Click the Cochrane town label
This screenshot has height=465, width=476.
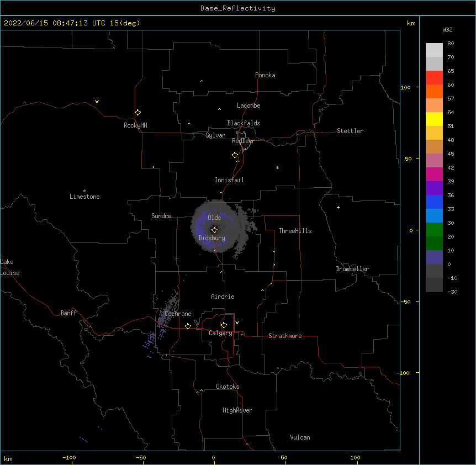pyautogui.click(x=178, y=314)
